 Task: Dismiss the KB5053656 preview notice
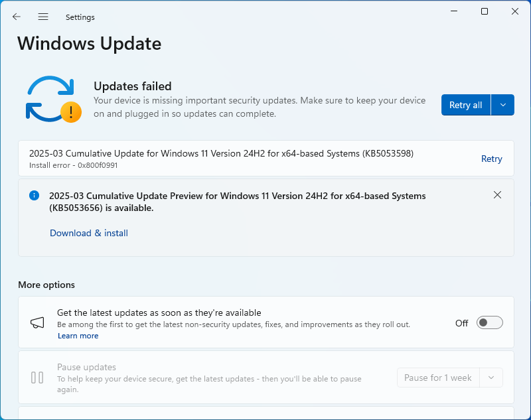(x=497, y=195)
